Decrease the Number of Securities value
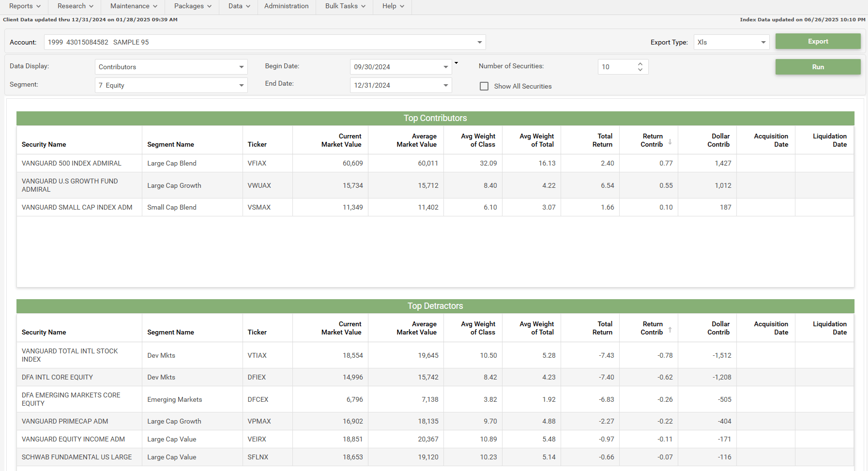 (640, 70)
